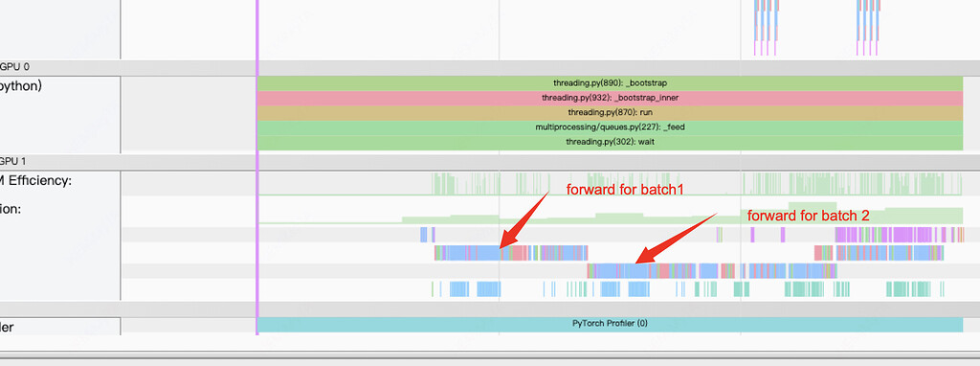Click the 'forward for batch 2' annotation text
The width and height of the screenshot is (980, 366).
[808, 217]
